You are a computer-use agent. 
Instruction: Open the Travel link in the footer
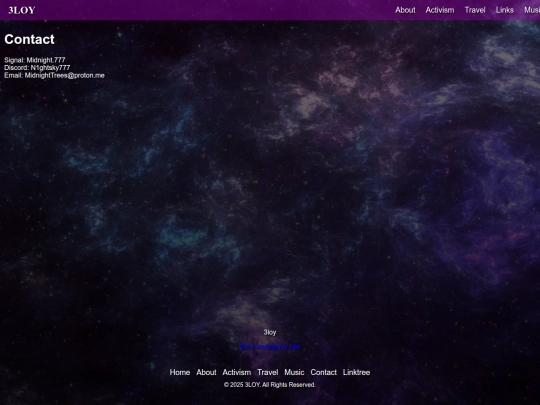coord(268,372)
